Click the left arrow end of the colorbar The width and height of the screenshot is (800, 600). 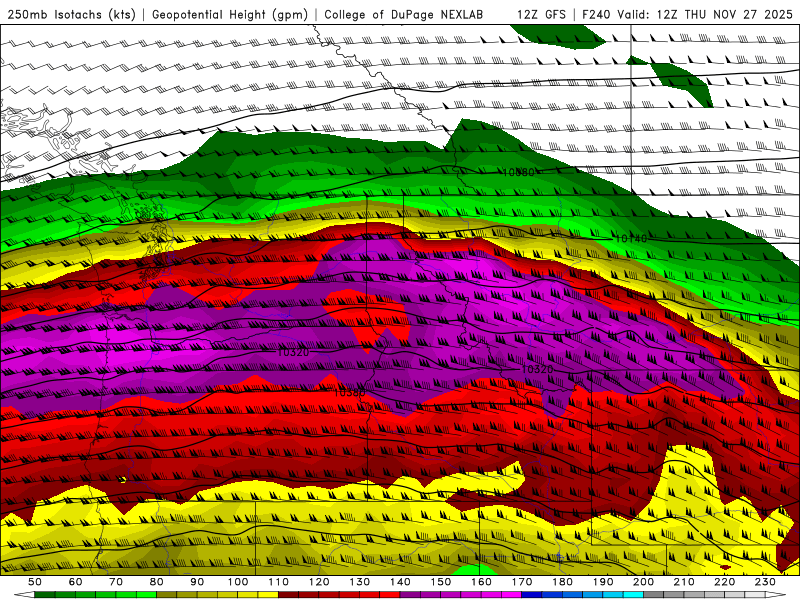(x=24, y=594)
